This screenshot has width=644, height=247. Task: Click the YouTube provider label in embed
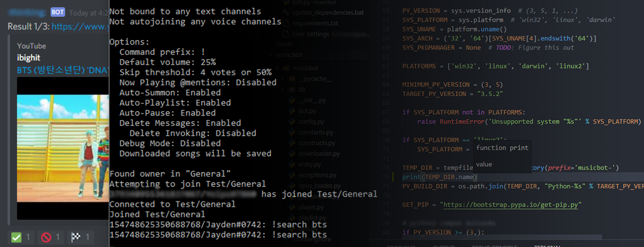point(32,46)
